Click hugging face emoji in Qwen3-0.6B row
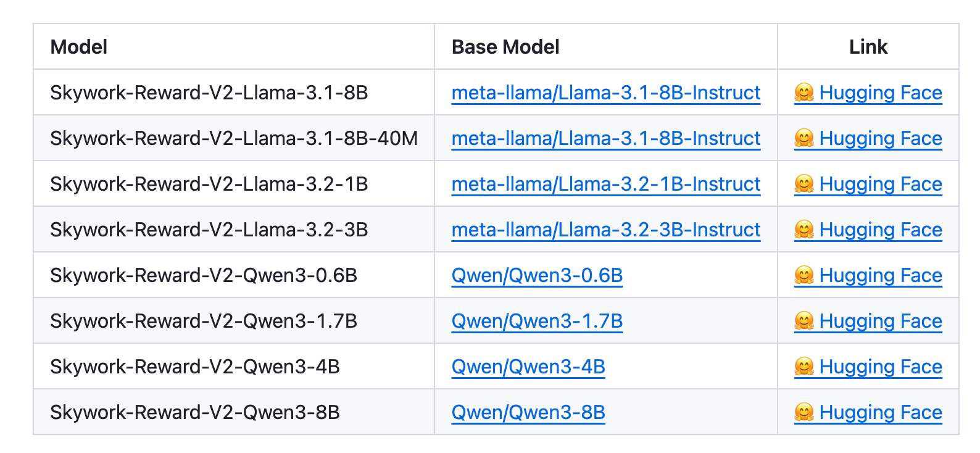Image resolution: width=980 pixels, height=453 pixels. click(804, 275)
